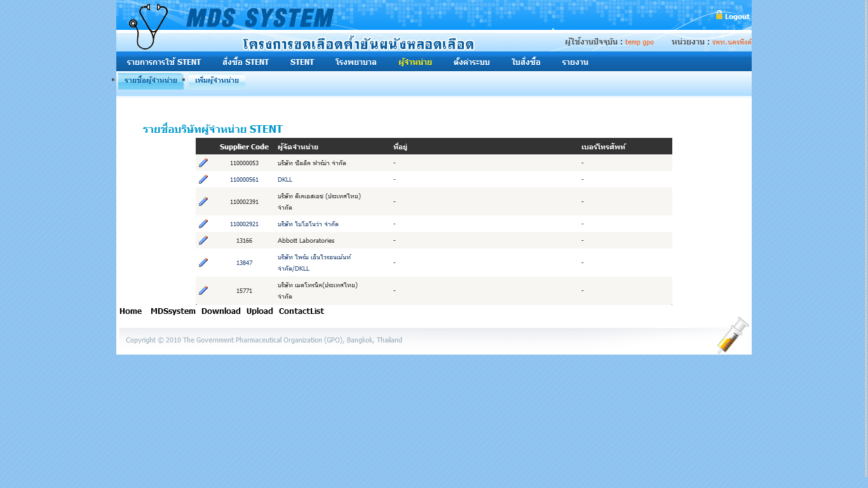
Task: Switch to เพิ่มผู้จำหน่าย tab
Action: 217,81
